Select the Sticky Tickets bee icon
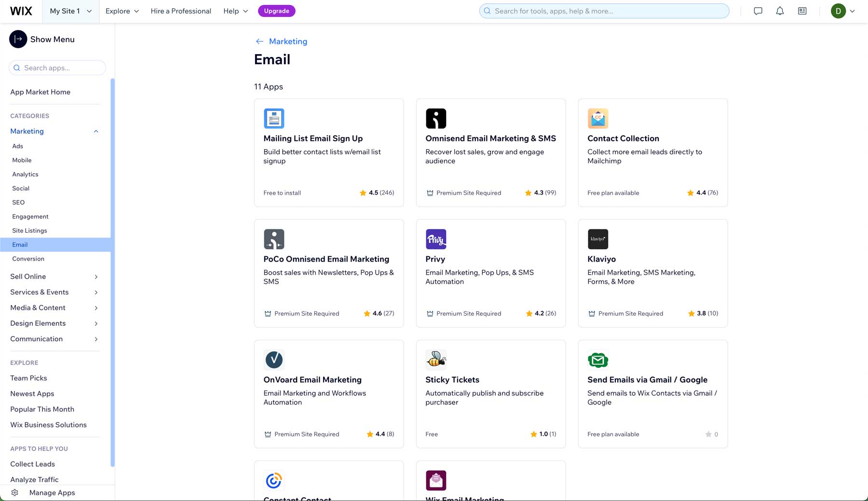 pos(436,360)
